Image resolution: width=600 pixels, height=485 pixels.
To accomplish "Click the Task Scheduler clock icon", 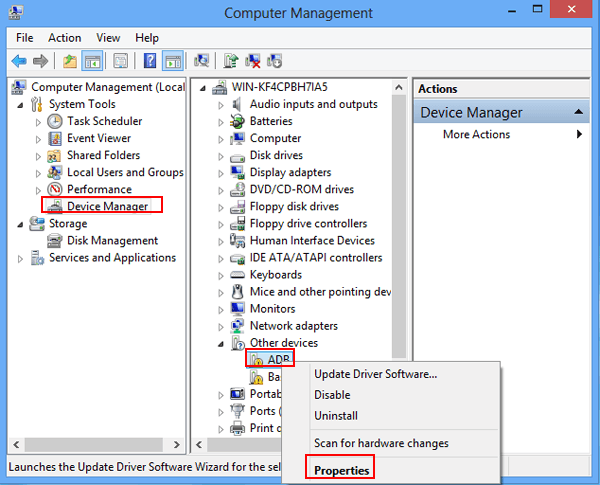I will point(55,121).
